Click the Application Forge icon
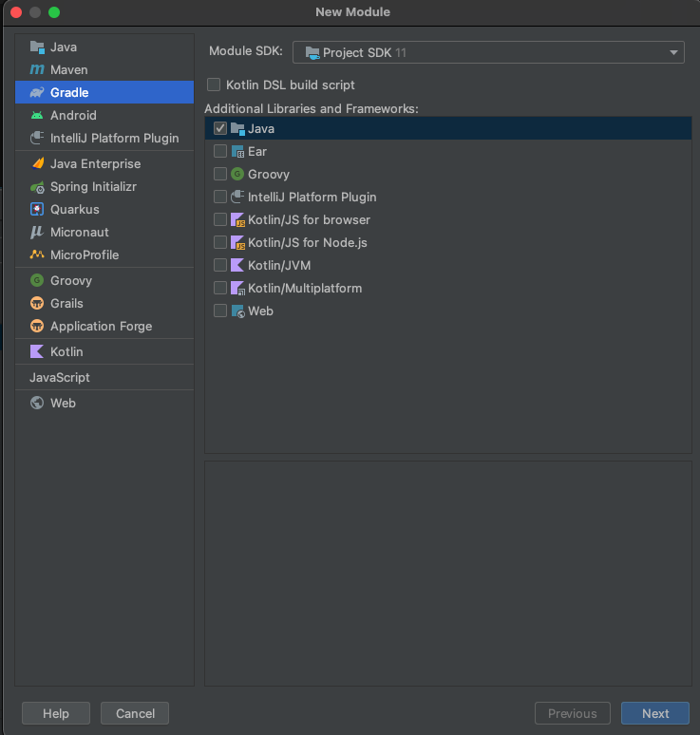 [37, 326]
